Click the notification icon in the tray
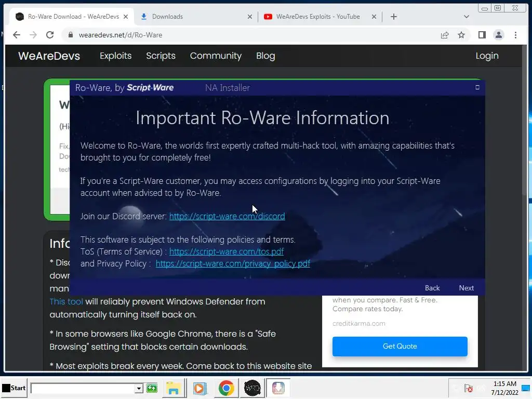Viewport: 532px width, 399px height. 526,388
